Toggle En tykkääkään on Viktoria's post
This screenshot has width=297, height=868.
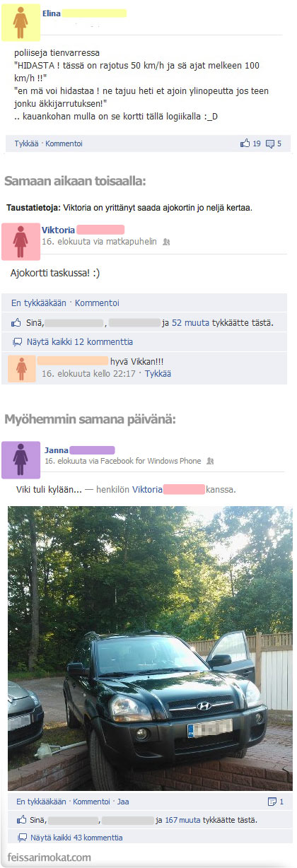click(39, 303)
